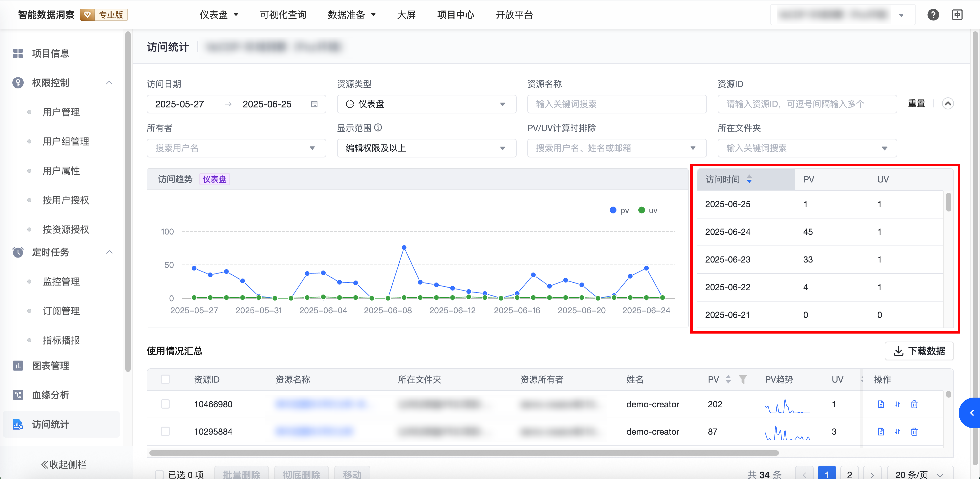Collapse filters with the circular up-arrow icon
The height and width of the screenshot is (479, 980).
[948, 103]
